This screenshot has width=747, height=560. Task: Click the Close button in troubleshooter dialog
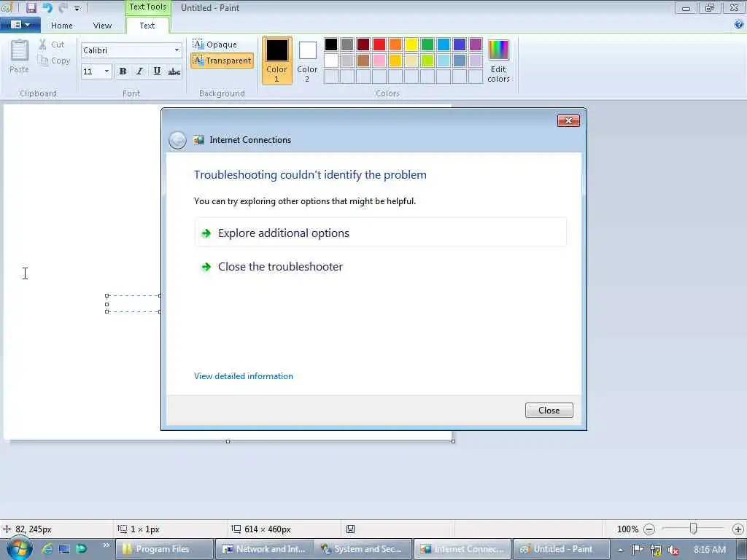point(549,410)
